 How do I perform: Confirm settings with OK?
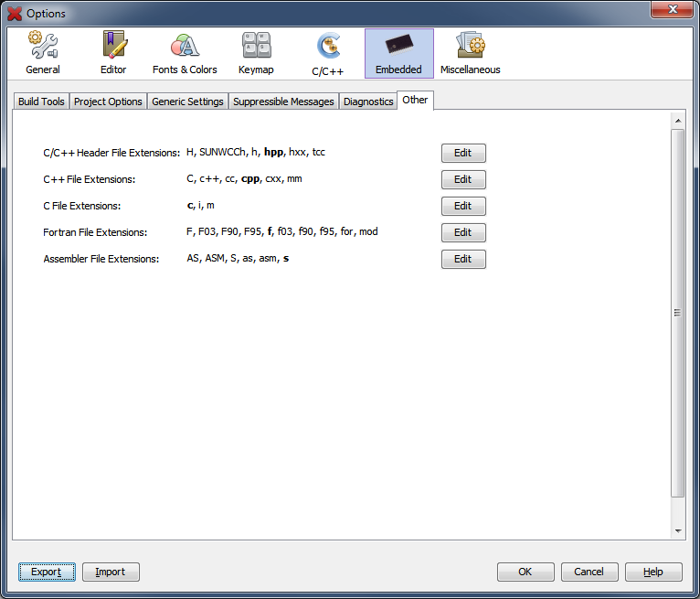[525, 572]
